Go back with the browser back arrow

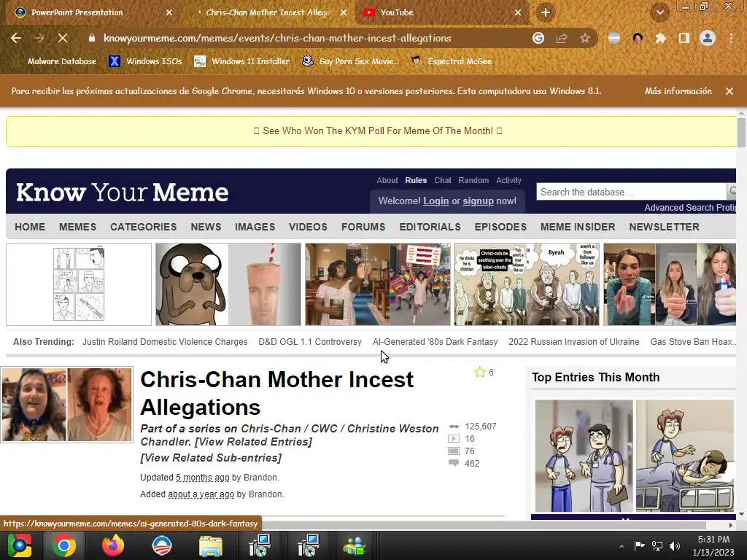16,38
